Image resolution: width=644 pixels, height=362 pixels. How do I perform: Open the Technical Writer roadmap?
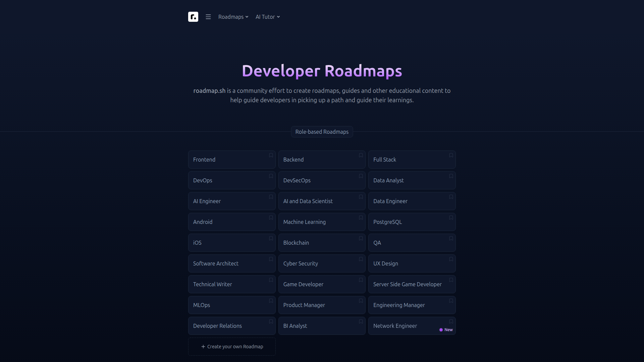pos(232,284)
